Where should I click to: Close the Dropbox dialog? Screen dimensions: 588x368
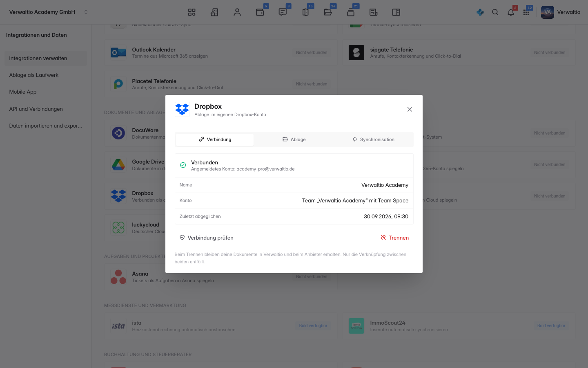tap(410, 109)
